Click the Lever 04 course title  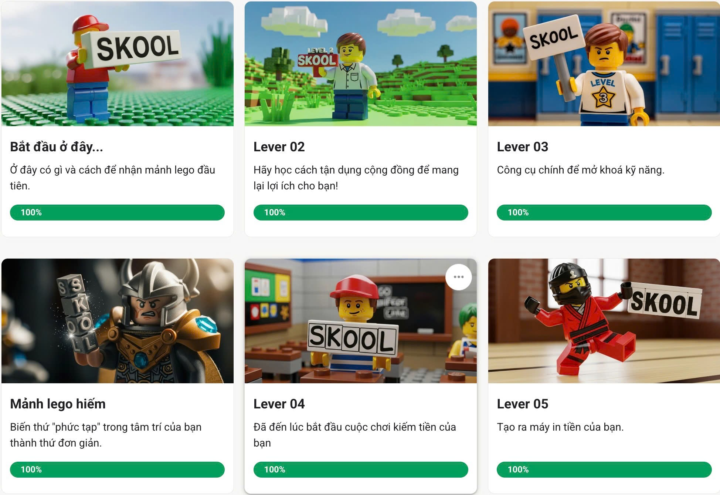[279, 404]
